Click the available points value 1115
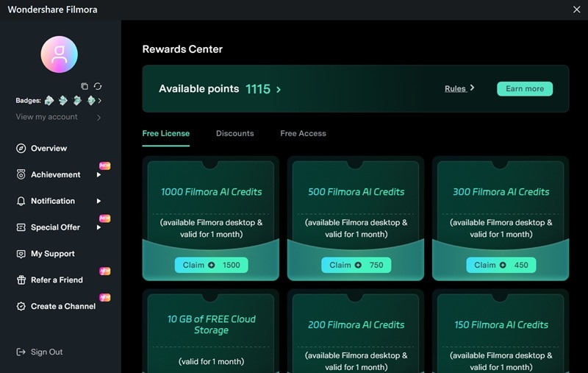Image resolution: width=588 pixels, height=373 pixels. [x=258, y=89]
